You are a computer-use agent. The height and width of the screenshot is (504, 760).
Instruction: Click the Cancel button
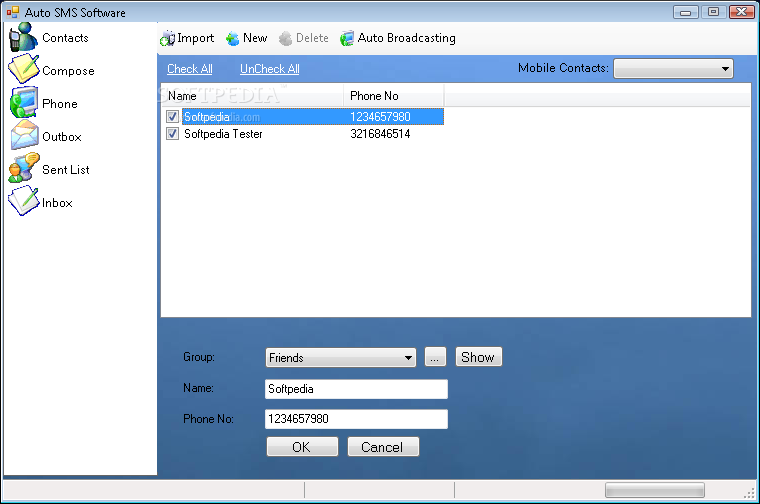(x=383, y=447)
